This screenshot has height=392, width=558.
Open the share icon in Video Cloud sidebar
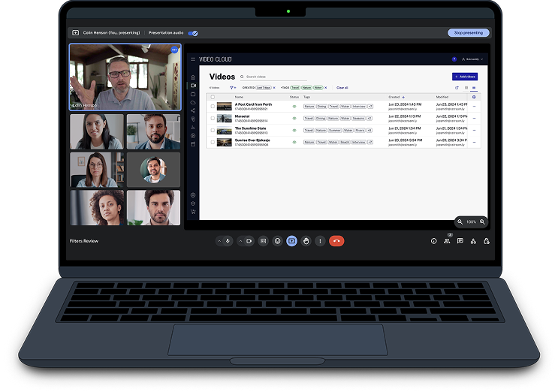[193, 110]
